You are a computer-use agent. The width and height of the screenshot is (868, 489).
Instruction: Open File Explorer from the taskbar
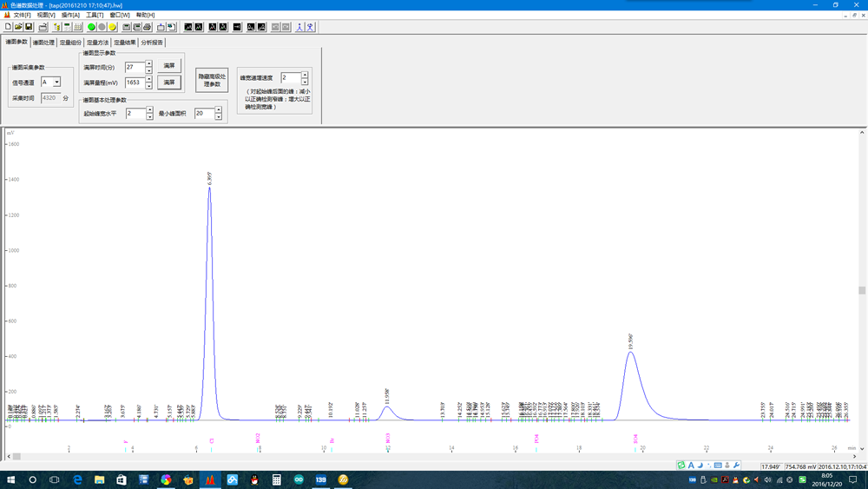pos(99,479)
